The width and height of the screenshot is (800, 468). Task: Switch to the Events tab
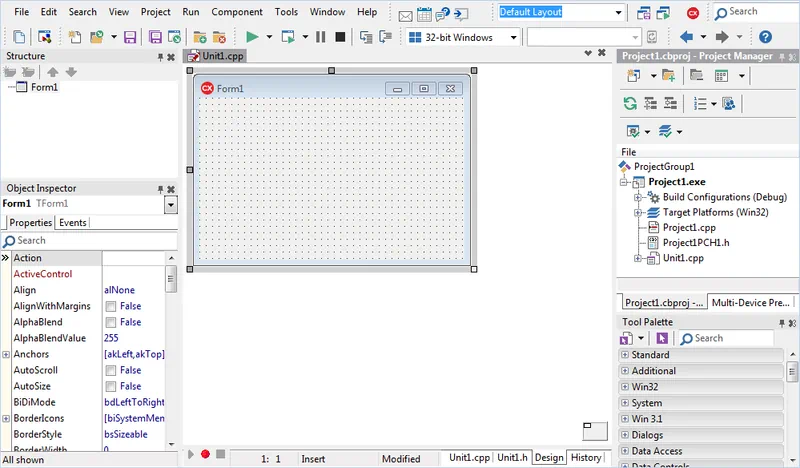(72, 223)
